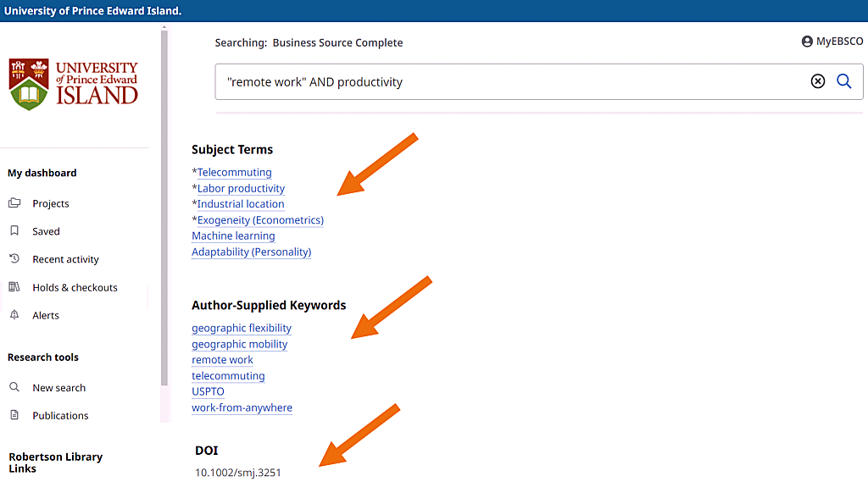Click the University of Prince Edward Island logo

coord(74,84)
